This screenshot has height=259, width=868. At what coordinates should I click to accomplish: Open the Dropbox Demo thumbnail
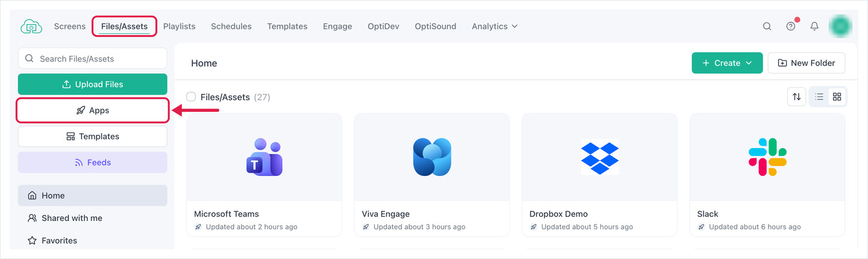pyautogui.click(x=599, y=157)
